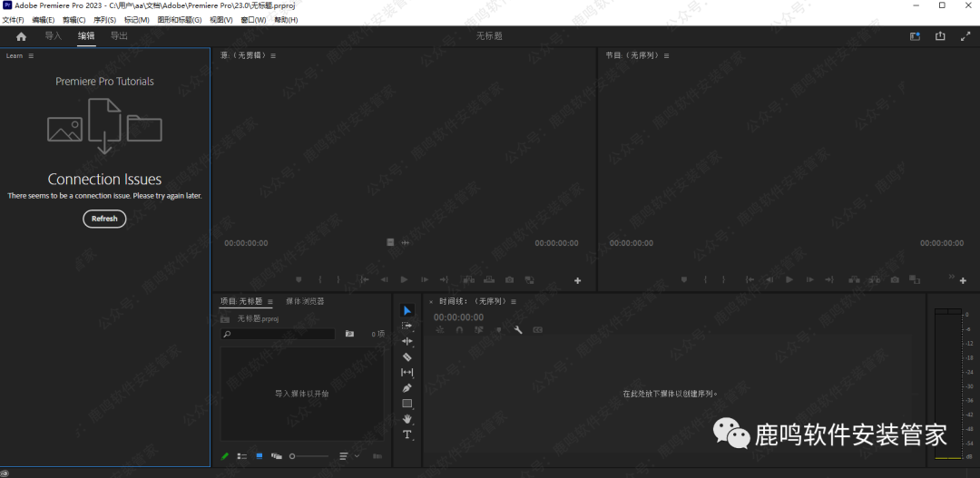Click the new bin folder icon
Image resolution: width=980 pixels, height=478 pixels.
point(349,335)
